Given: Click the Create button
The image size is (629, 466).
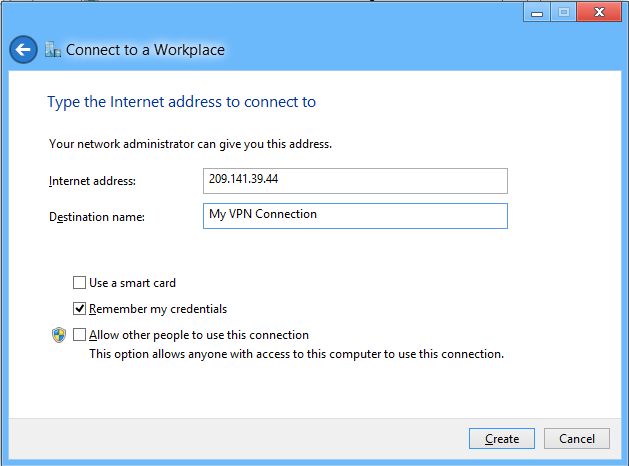Looking at the screenshot, I should pos(502,438).
